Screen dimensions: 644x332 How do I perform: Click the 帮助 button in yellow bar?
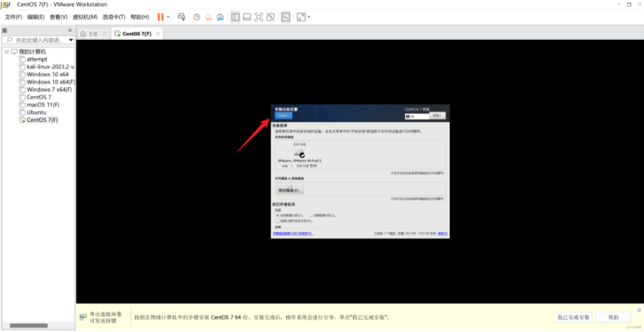[x=614, y=317]
